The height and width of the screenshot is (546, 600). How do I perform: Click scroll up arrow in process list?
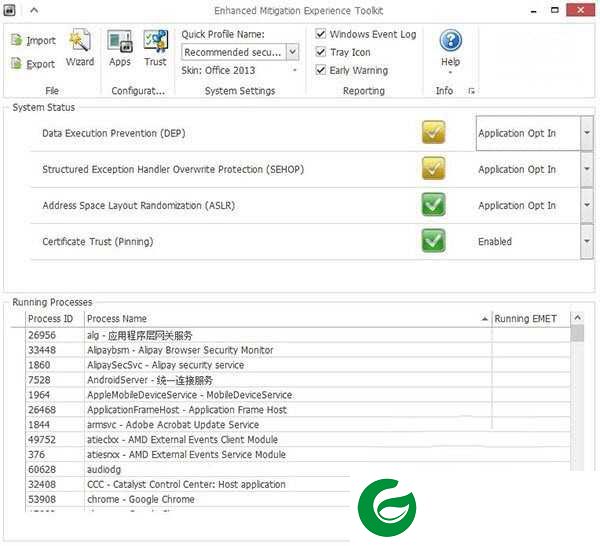click(x=577, y=318)
